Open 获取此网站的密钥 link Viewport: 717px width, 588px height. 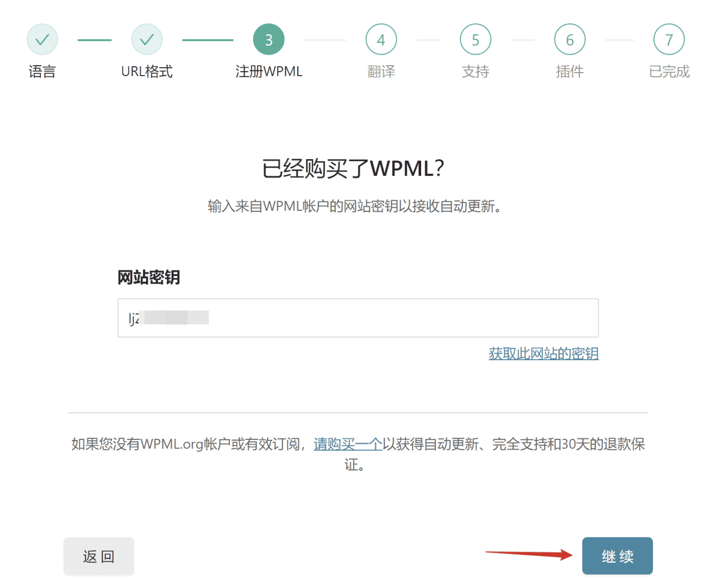(543, 354)
